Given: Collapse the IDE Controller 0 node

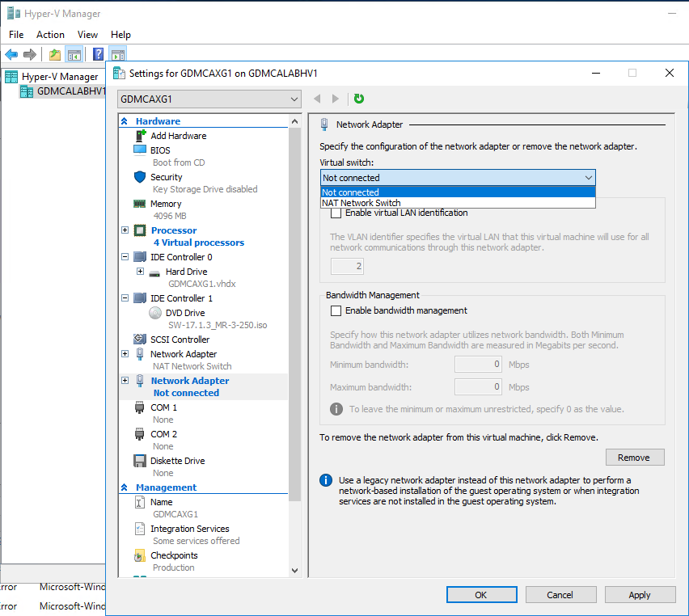Looking at the screenshot, I should (x=125, y=256).
